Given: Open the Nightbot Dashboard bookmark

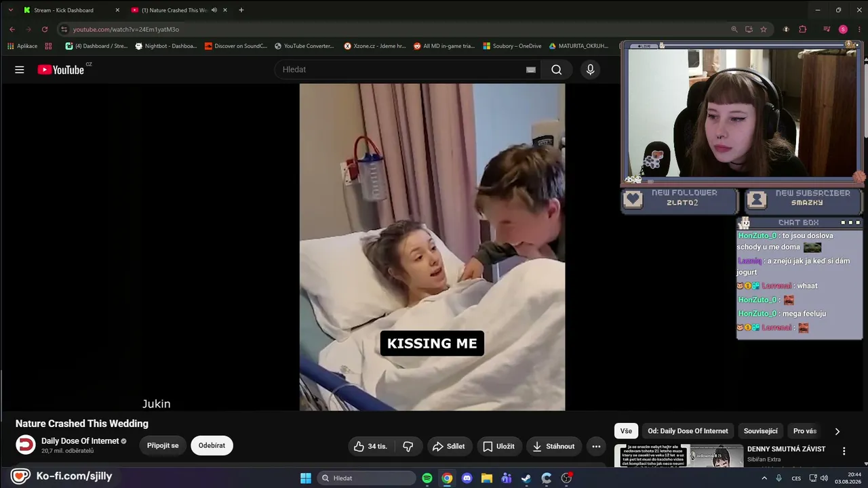Looking at the screenshot, I should (x=166, y=46).
